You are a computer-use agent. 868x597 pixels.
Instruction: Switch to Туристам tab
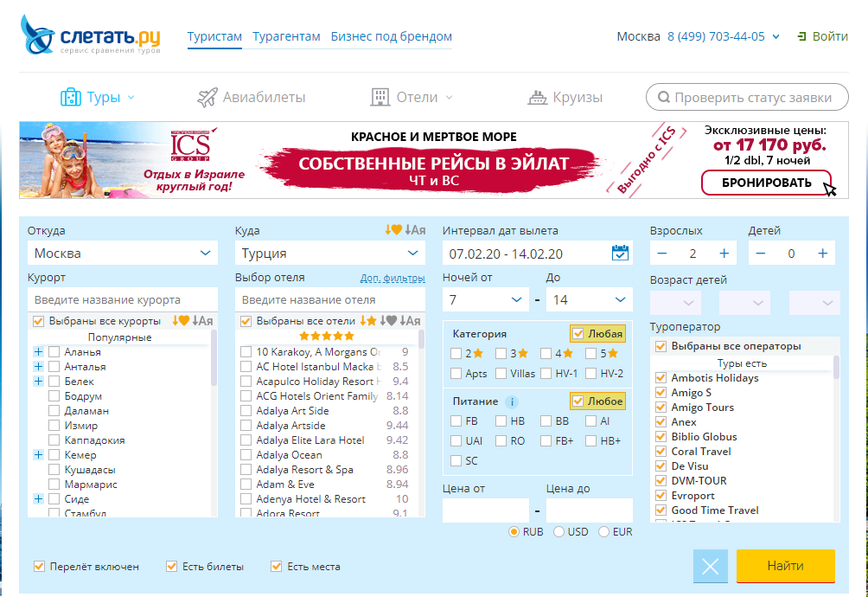click(214, 36)
